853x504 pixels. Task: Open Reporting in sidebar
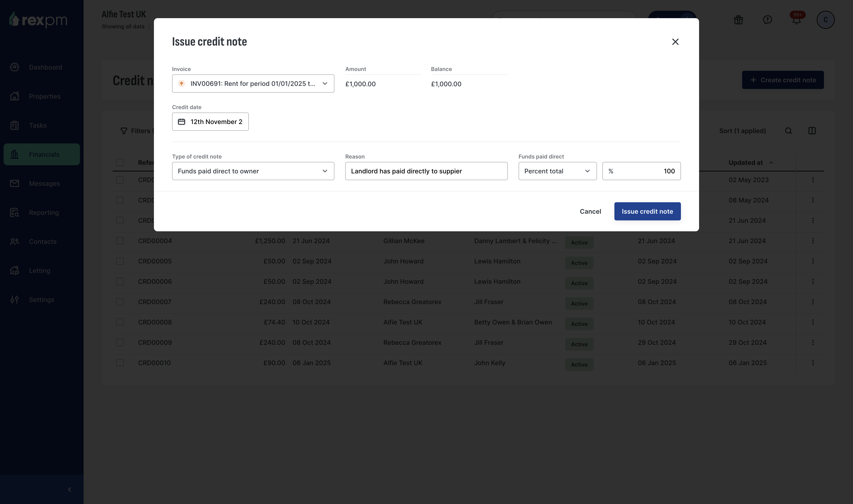pyautogui.click(x=41, y=213)
